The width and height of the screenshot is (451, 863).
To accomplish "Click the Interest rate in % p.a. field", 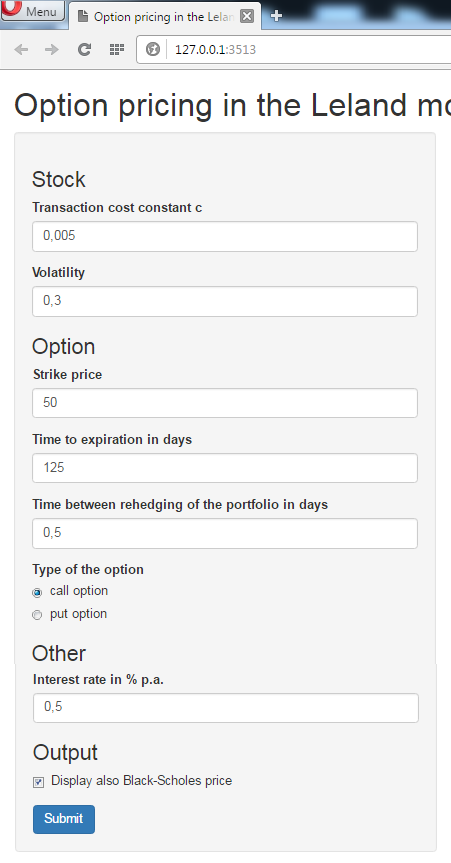I will (x=226, y=708).
